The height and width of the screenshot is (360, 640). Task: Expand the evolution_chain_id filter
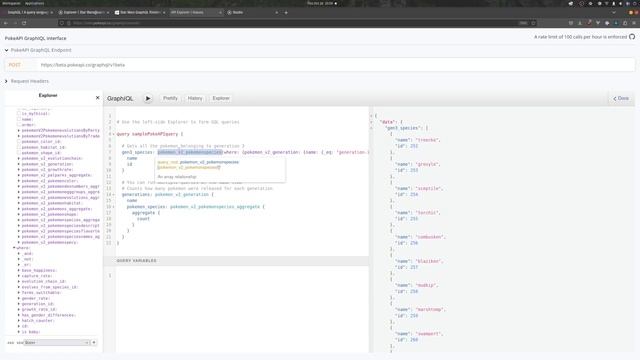point(19,281)
